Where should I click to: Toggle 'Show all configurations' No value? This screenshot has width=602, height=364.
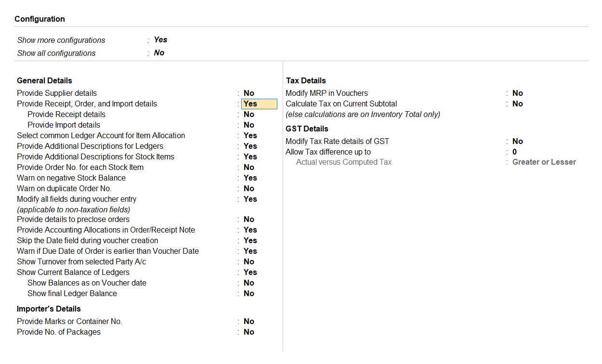point(159,53)
